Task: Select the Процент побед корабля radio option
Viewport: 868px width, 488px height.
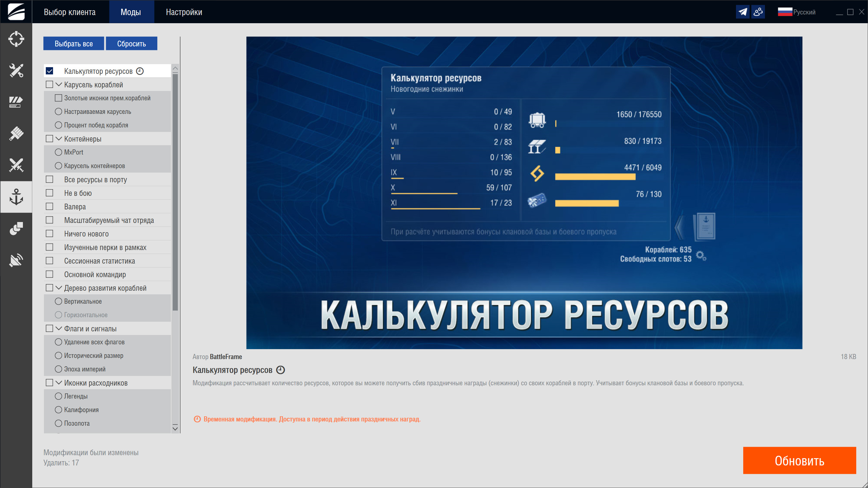Action: pyautogui.click(x=58, y=125)
